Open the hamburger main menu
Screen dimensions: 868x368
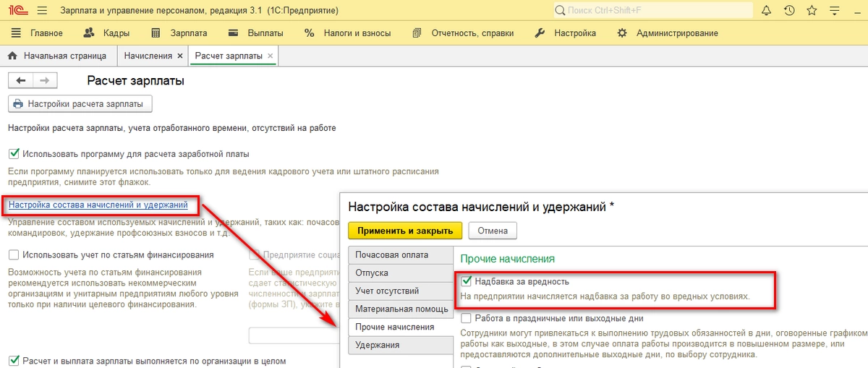pyautogui.click(x=41, y=11)
